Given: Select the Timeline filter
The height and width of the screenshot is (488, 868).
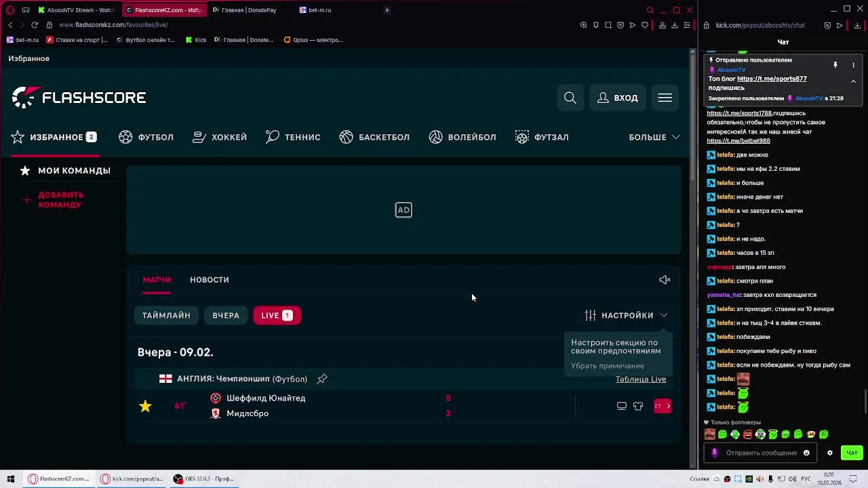Looking at the screenshot, I should coord(166,315).
